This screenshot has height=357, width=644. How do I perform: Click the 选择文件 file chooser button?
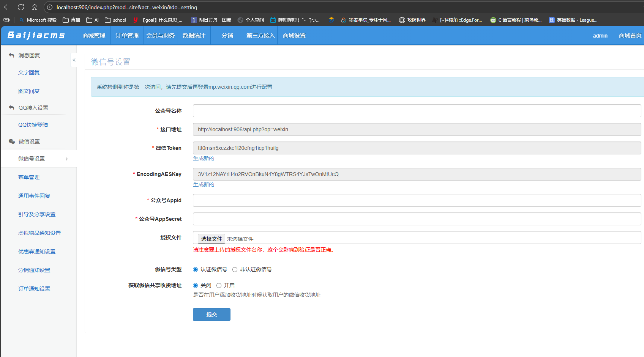(212, 239)
